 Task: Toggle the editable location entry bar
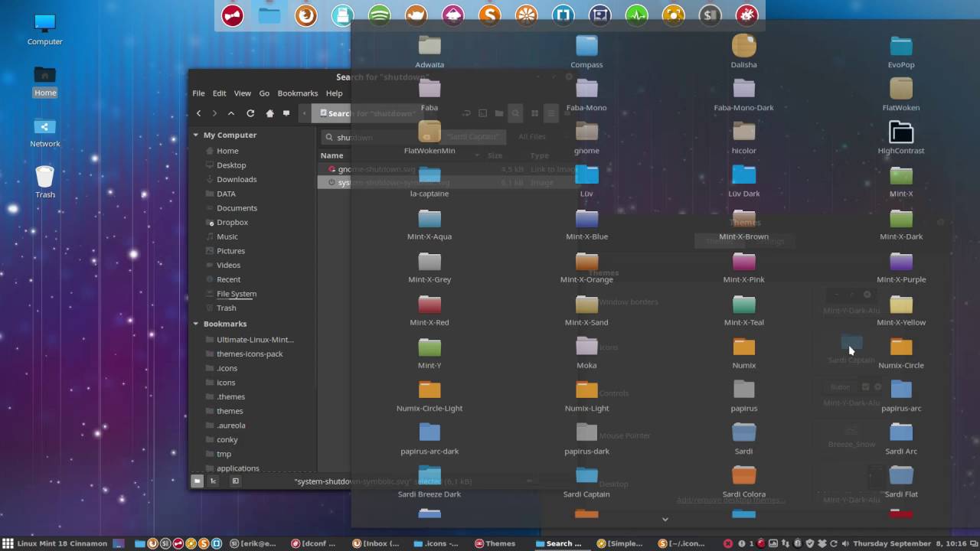(x=286, y=112)
